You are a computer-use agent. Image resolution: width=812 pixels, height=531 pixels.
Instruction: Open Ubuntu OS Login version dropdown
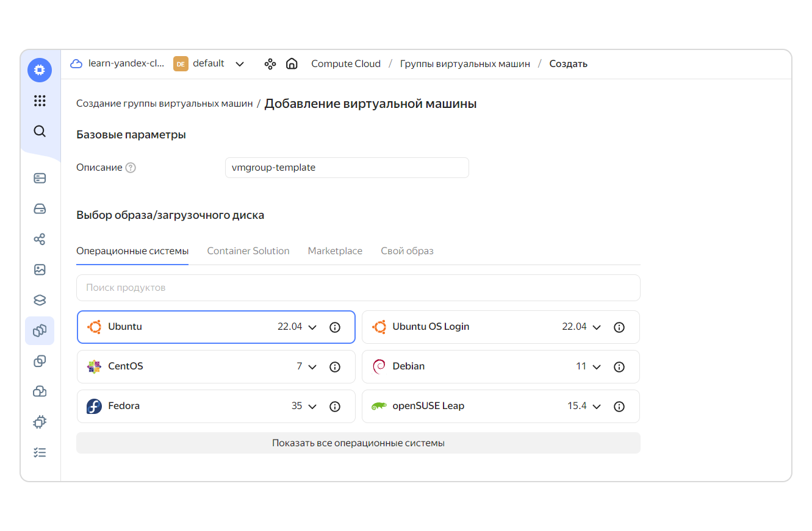point(582,327)
